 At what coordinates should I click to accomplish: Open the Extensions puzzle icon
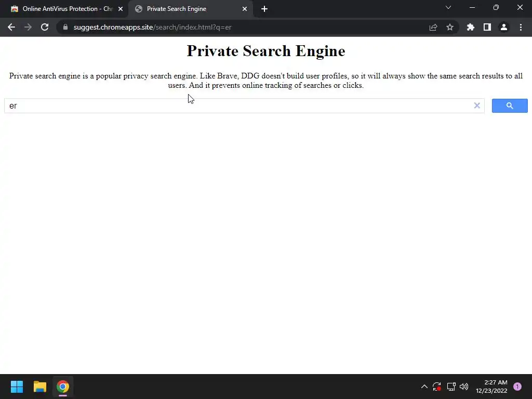point(471,27)
